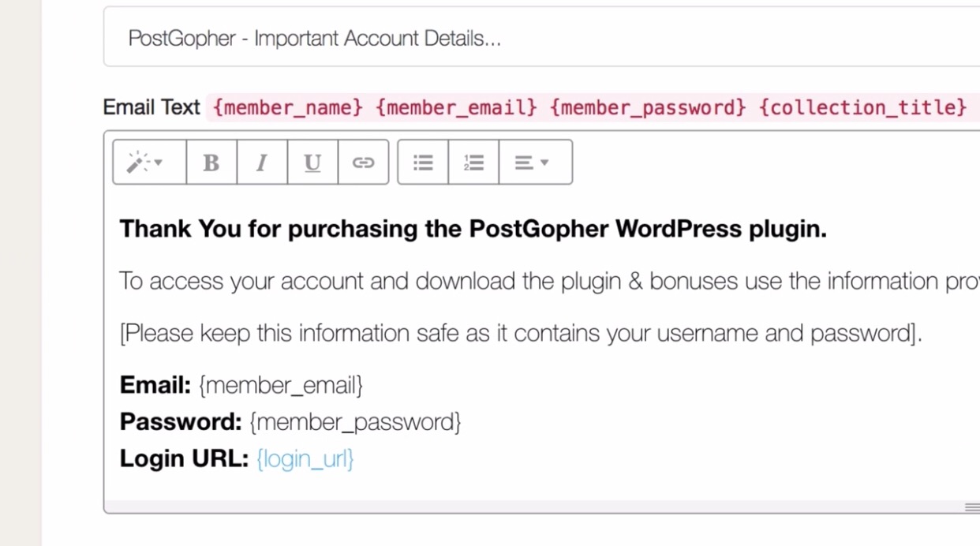Screen dimensions: 980x546
Task: Click the {member_name} placeholder tag
Action: (x=289, y=107)
